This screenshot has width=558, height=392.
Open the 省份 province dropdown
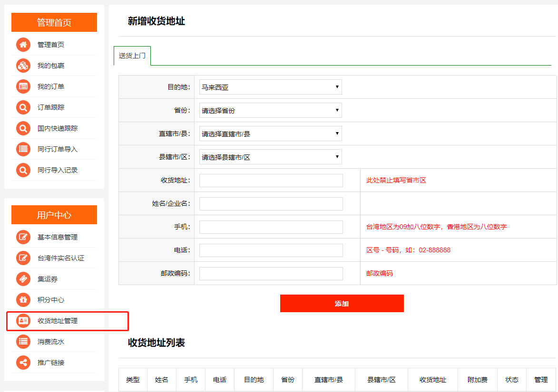270,110
